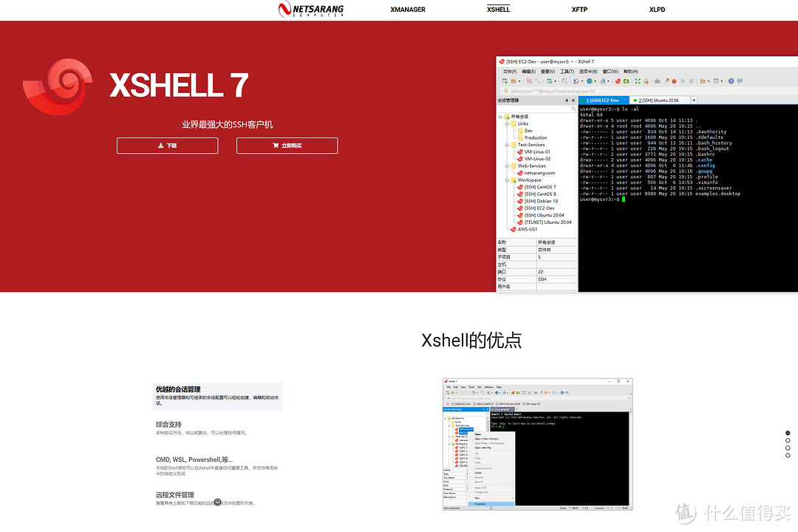798x532 pixels.
Task: Open the dropdown arrow beside layout icon
Action: 722,81
